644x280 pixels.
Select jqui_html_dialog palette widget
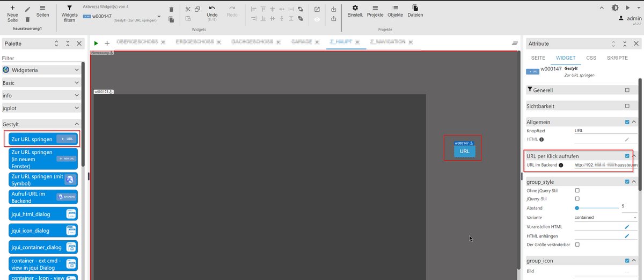pos(43,214)
